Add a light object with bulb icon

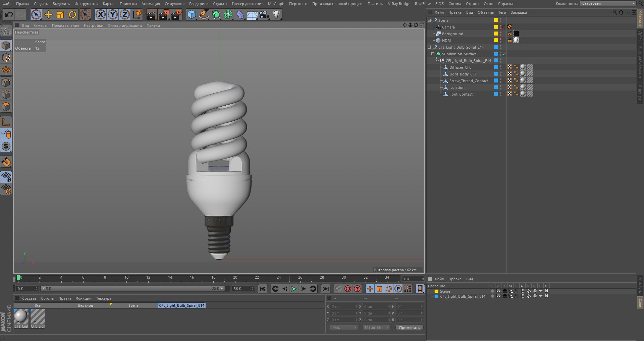tap(276, 14)
